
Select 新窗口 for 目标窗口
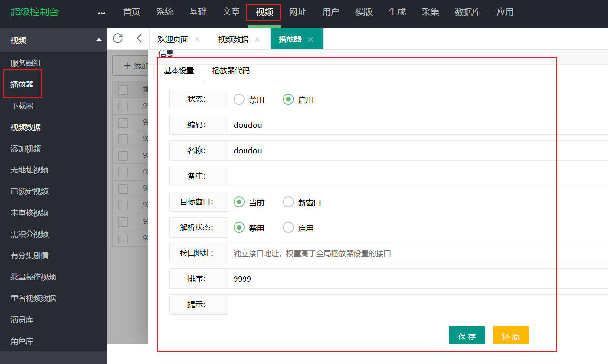pyautogui.click(x=288, y=202)
